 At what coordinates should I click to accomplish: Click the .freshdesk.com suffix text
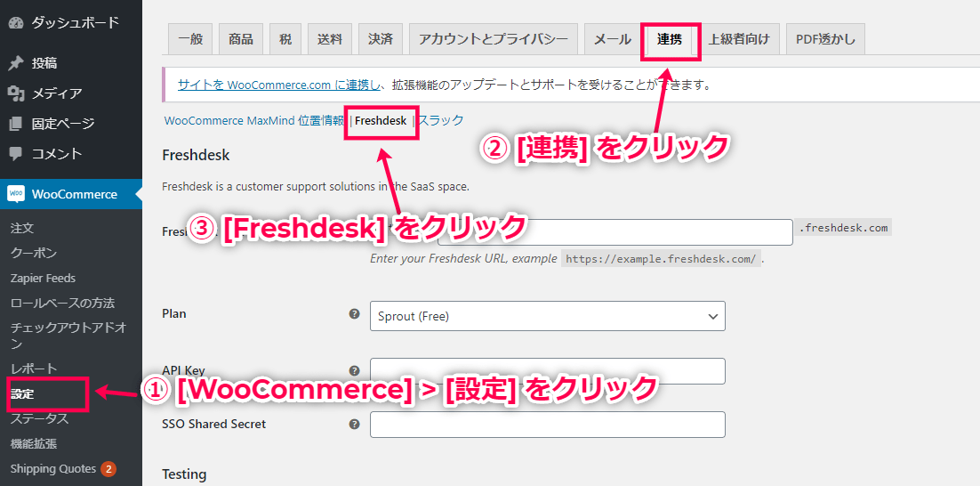pos(843,228)
